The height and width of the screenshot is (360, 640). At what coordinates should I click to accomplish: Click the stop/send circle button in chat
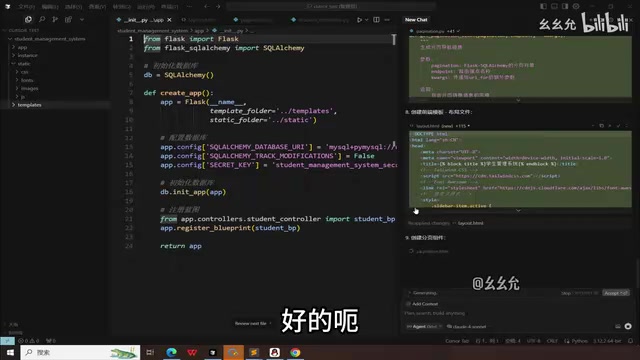pos(628,327)
